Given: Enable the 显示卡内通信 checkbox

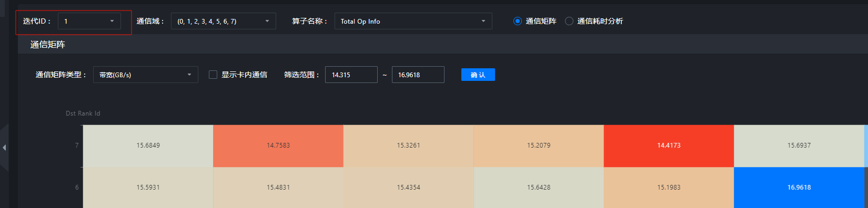Looking at the screenshot, I should coord(213,75).
